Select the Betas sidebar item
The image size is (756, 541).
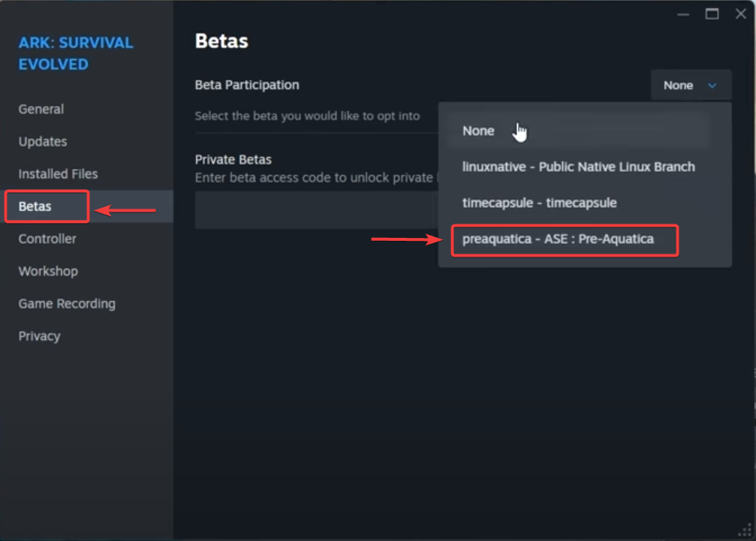tap(35, 206)
